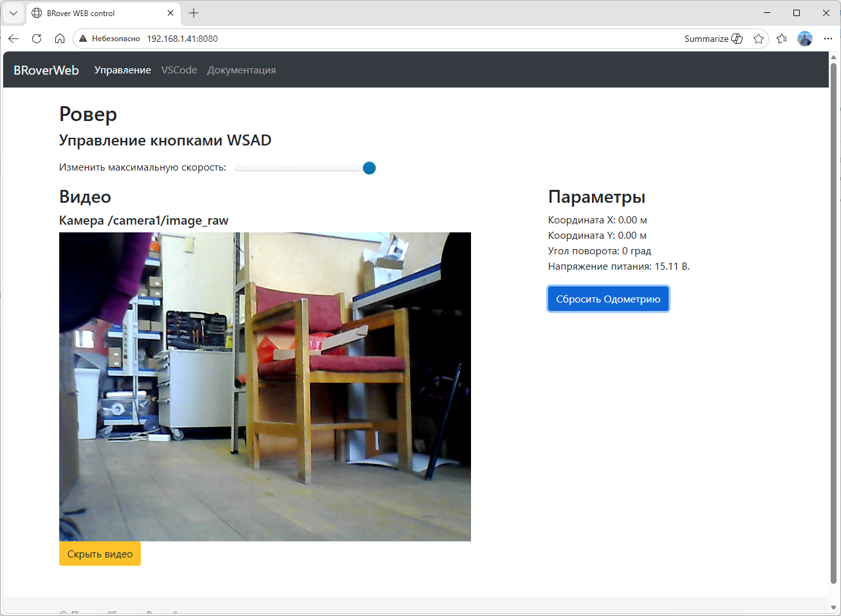The image size is (841, 616).
Task: Toggle video with Скрыть видео button
Action: (x=100, y=554)
